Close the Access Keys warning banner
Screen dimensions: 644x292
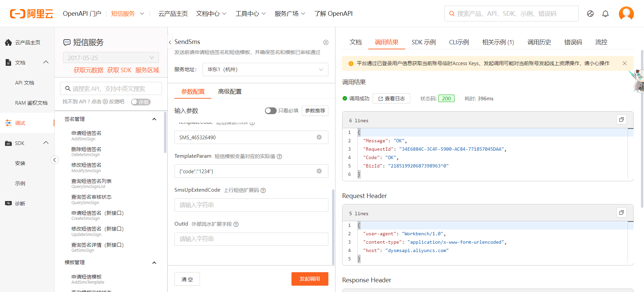click(x=625, y=63)
